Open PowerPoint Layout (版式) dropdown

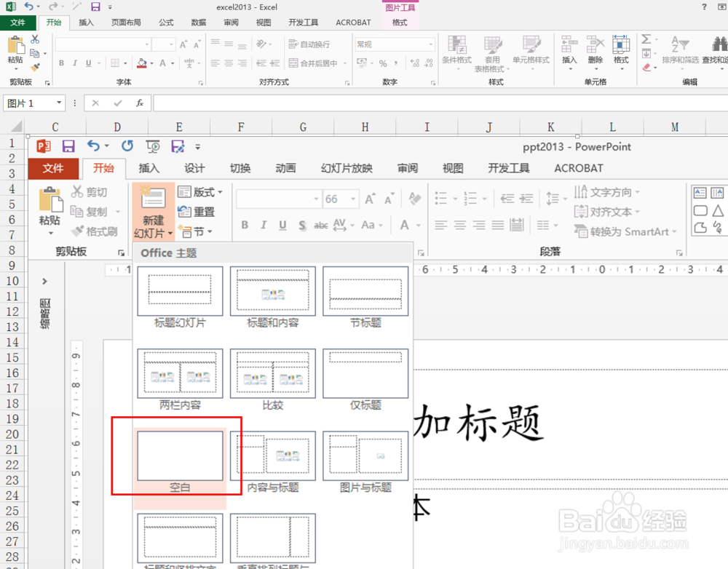coord(199,191)
